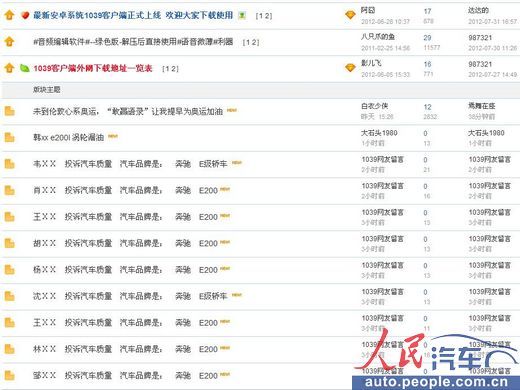The image size is (520, 390).
Task: Click the folder icon of the 林XX complaint thread
Action: 9,349
